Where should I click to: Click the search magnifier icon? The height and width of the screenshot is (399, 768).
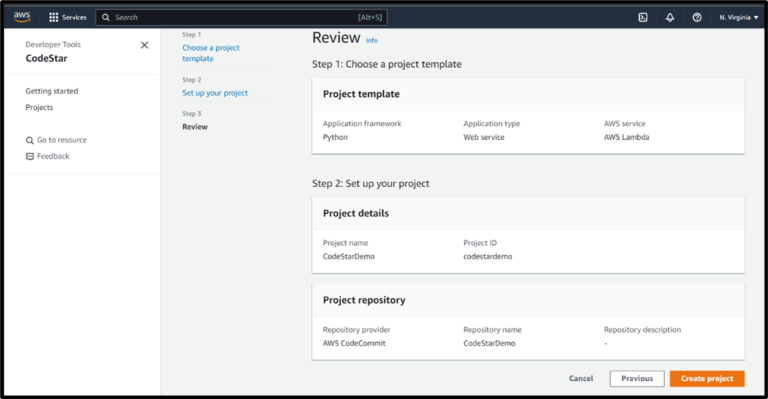click(x=106, y=17)
